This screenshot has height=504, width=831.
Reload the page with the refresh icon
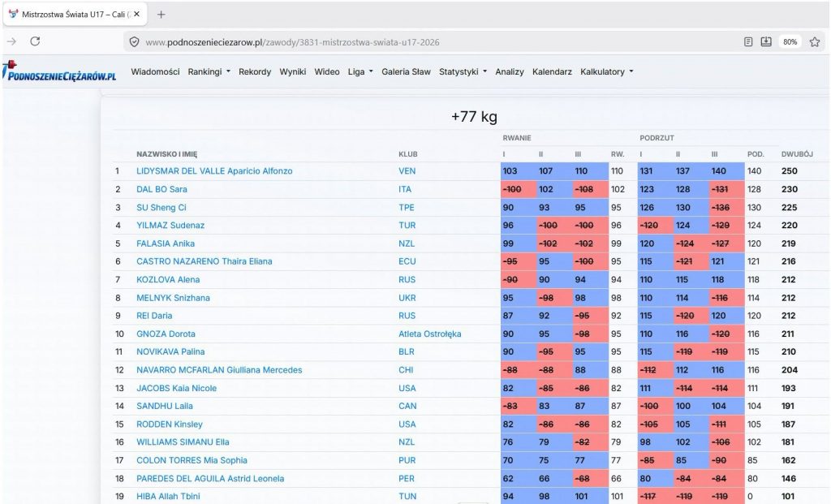pyautogui.click(x=35, y=41)
